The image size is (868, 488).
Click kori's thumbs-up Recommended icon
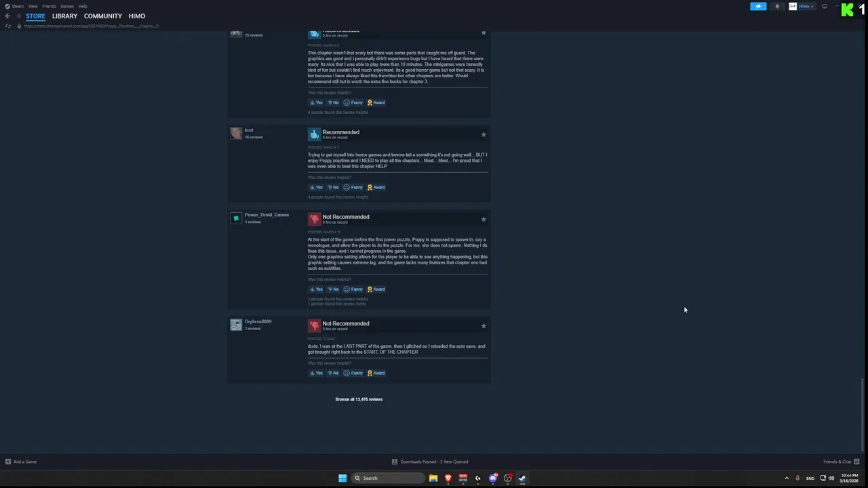coord(314,134)
